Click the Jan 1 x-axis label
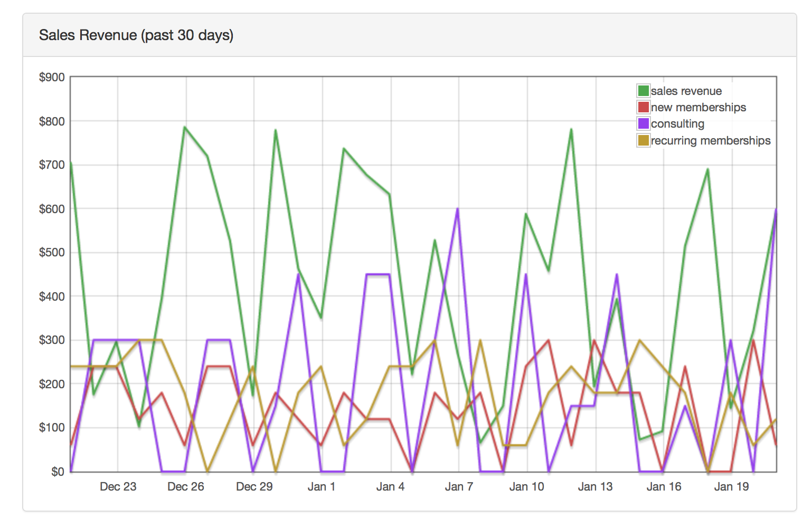Viewport: 812px width, 518px height. tap(322, 486)
